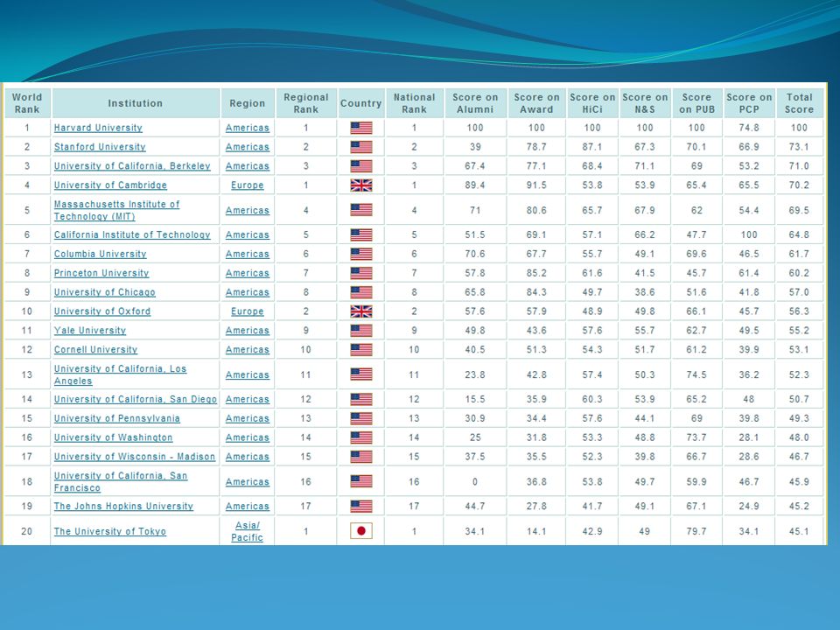Open the Princeton University link

click(x=101, y=273)
